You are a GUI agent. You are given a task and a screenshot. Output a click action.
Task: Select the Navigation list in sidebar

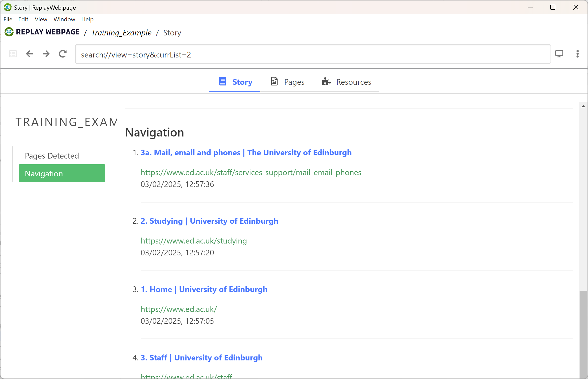coord(62,173)
